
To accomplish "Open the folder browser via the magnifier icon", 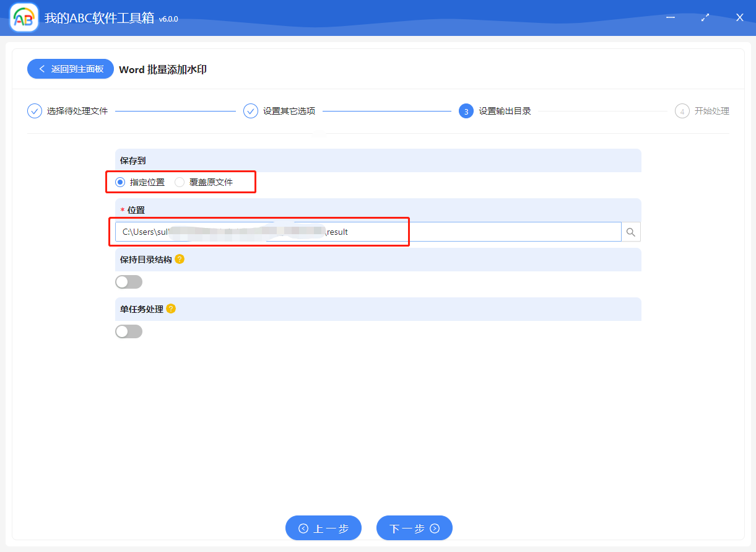I will pos(630,231).
